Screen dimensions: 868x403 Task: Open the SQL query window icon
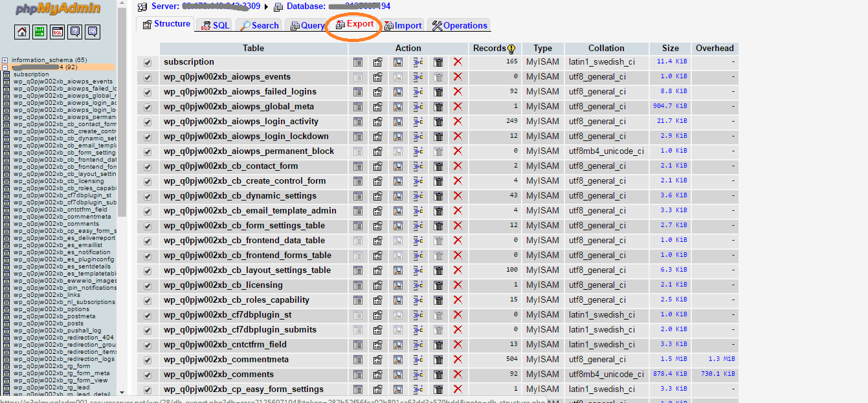pyautogui.click(x=58, y=32)
